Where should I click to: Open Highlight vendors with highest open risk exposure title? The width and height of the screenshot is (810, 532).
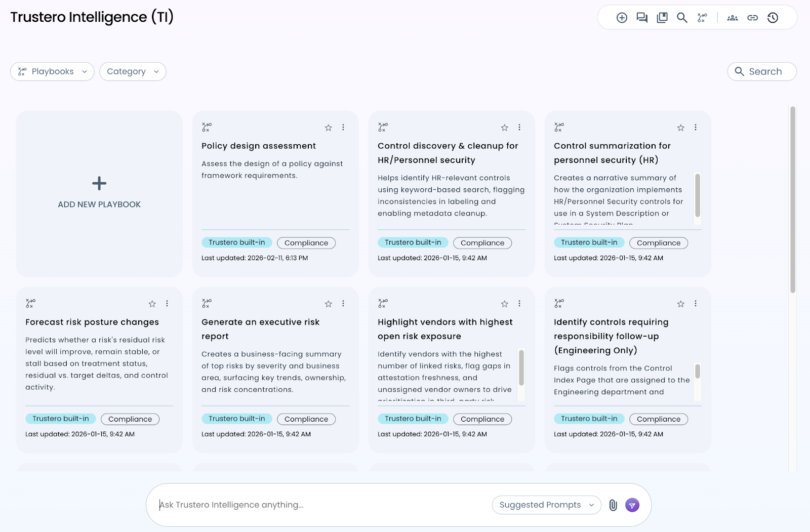445,329
